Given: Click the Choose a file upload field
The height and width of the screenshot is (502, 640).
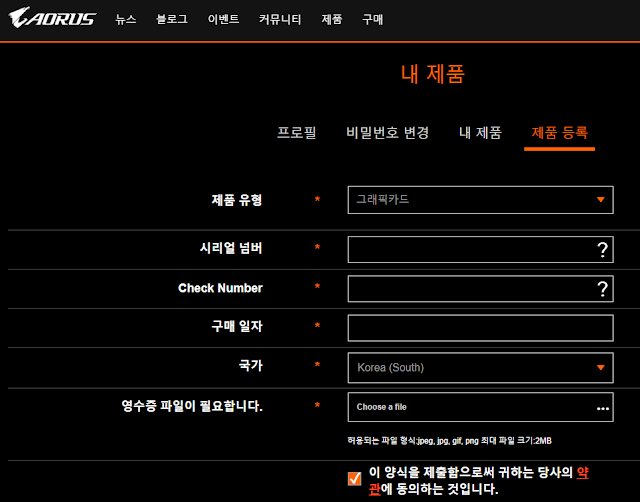Looking at the screenshot, I should (x=480, y=407).
